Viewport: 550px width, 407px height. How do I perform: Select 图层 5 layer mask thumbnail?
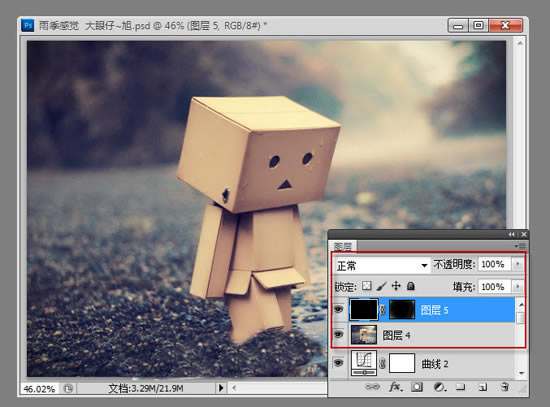[x=402, y=309]
